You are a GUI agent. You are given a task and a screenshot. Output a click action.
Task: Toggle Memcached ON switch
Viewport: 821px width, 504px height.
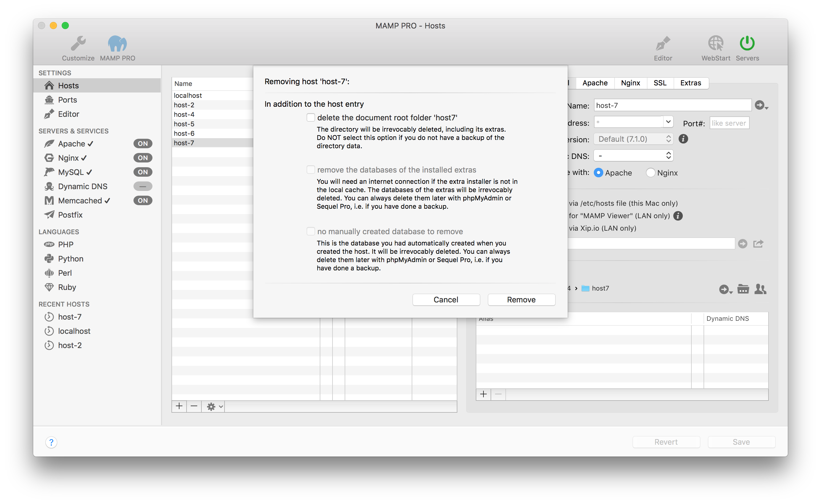click(x=143, y=201)
